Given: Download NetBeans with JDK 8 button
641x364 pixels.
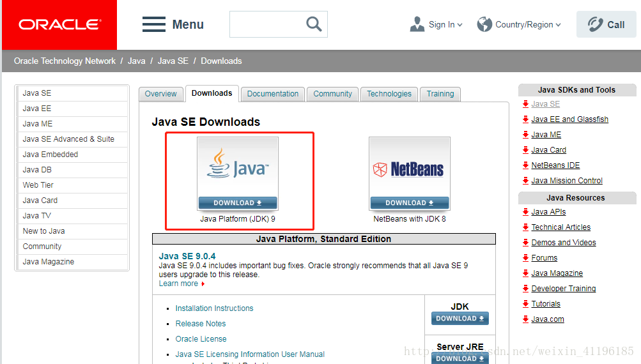Looking at the screenshot, I should (409, 203).
